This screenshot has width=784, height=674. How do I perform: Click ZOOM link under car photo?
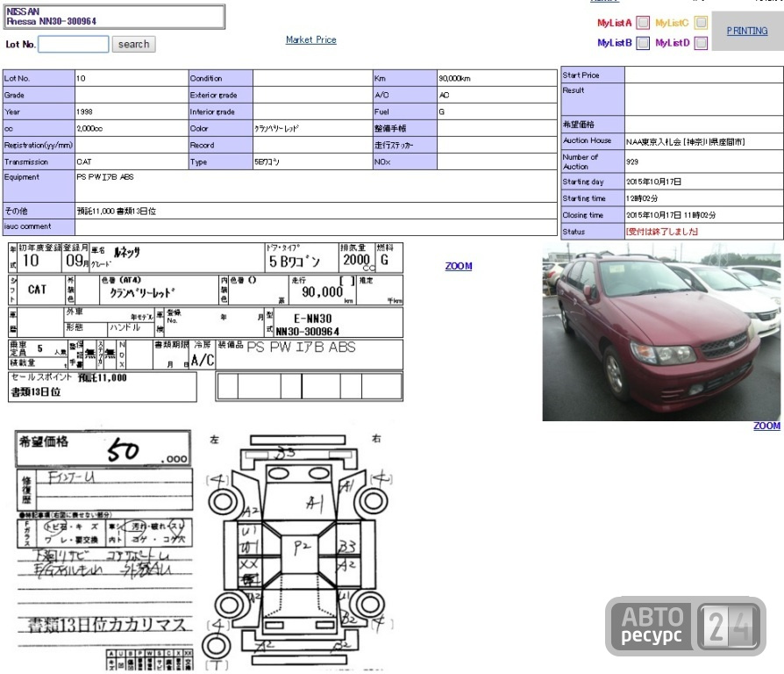tap(766, 426)
